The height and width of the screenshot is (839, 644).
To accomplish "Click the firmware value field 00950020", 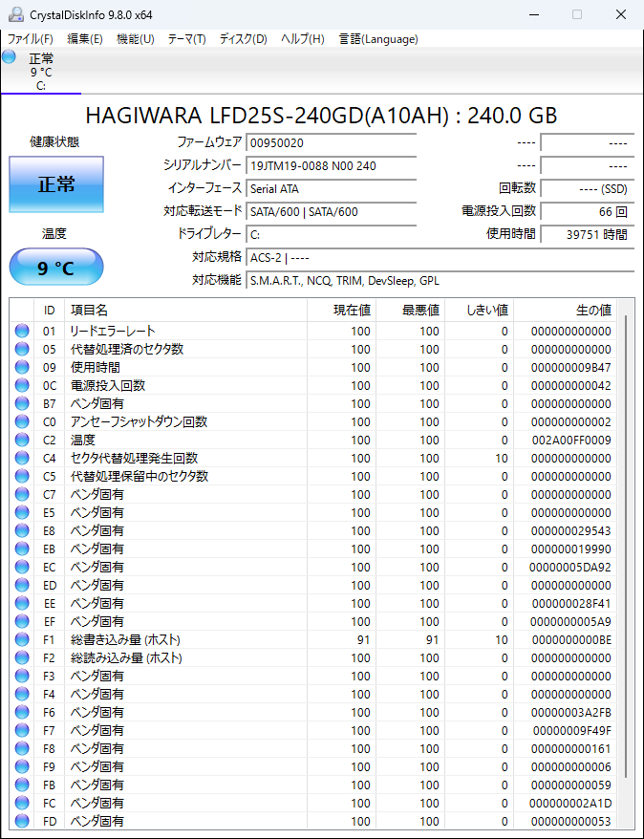I will pos(331,142).
